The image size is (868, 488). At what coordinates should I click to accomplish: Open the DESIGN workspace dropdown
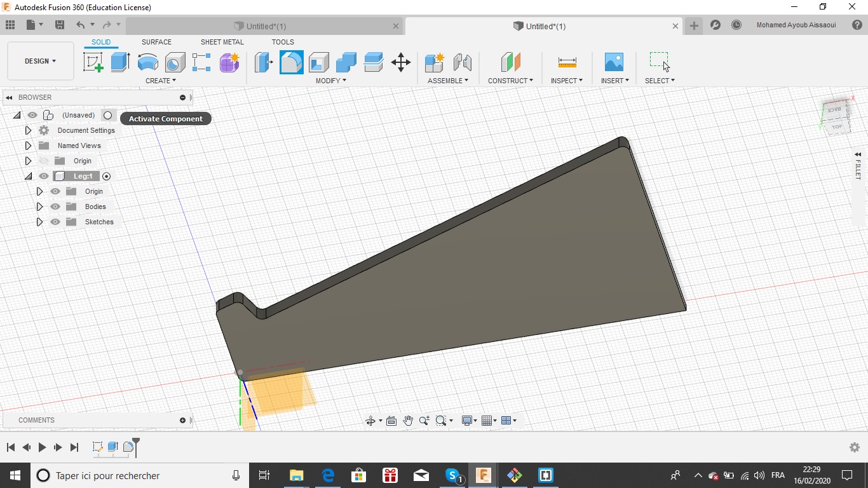click(40, 61)
